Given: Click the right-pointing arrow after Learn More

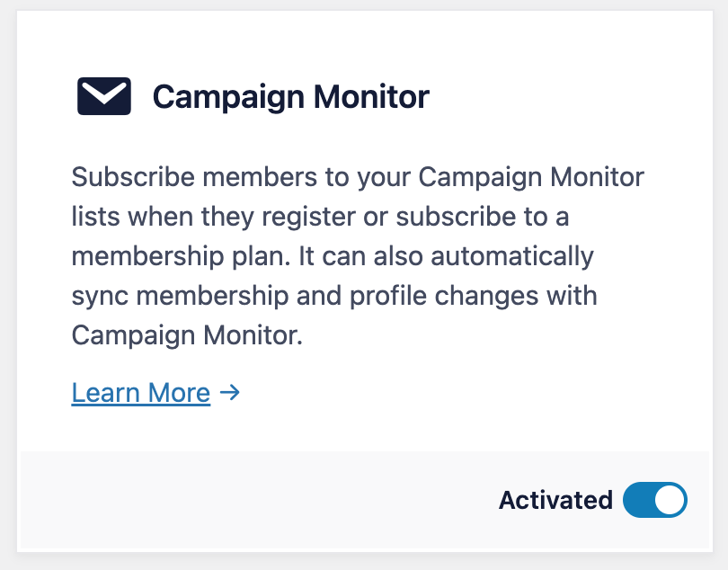Looking at the screenshot, I should [x=230, y=393].
